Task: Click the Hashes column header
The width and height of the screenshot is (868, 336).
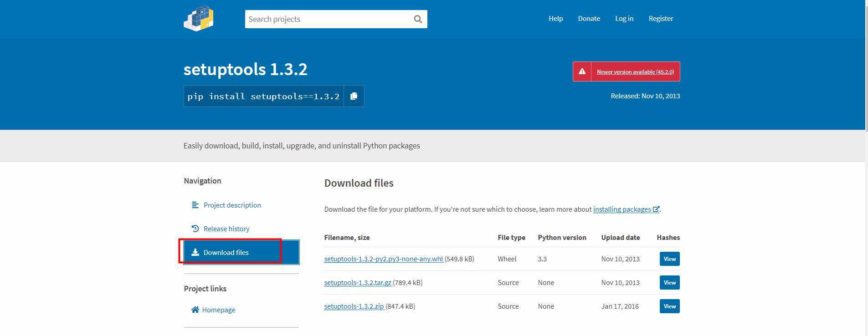Action: (x=668, y=237)
